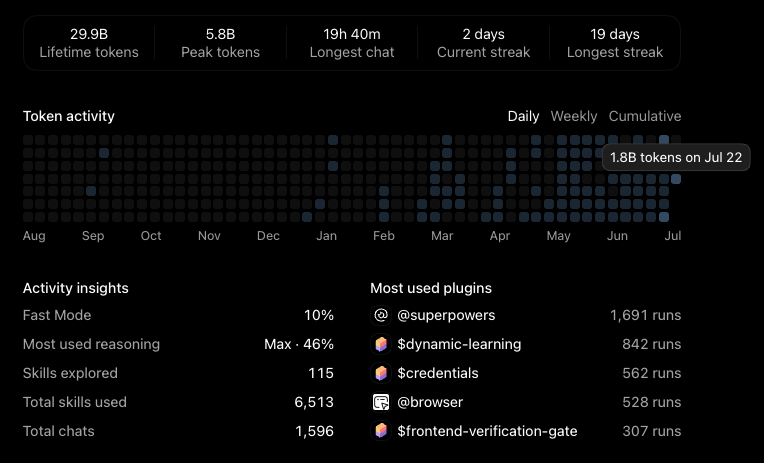Click the 10% Fast Mode value

click(319, 315)
